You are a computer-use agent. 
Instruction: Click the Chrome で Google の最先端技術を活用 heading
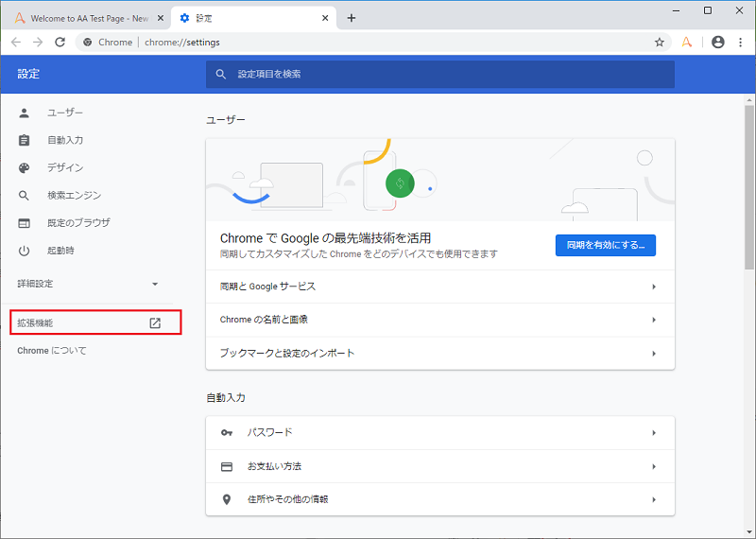tap(325, 238)
